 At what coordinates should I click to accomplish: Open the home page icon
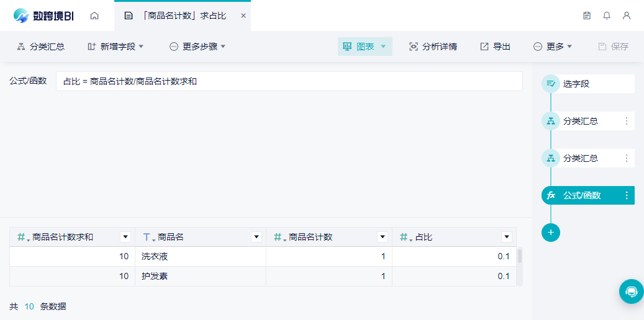[94, 16]
